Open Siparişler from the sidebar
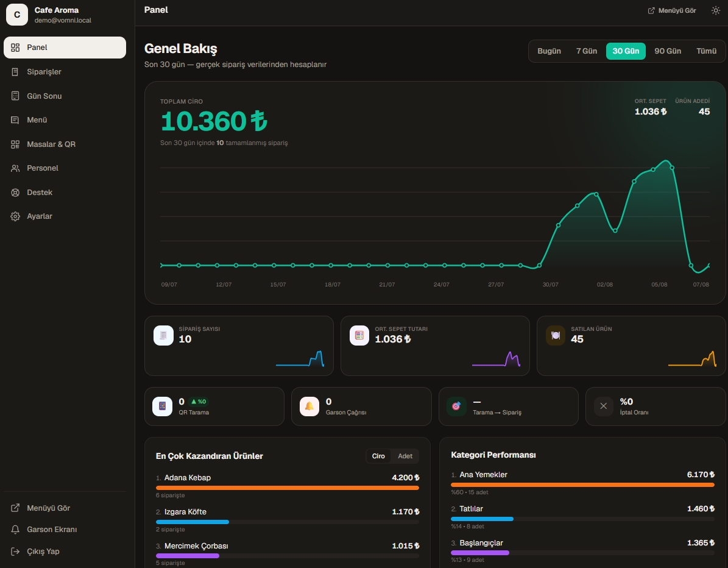The width and height of the screenshot is (728, 568). [x=65, y=71]
